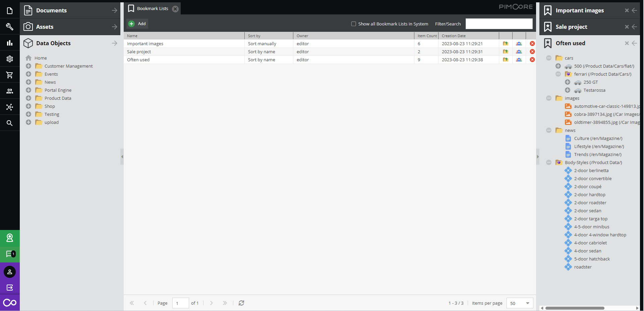Viewport: 644px width, 311px height.
Task: Open the Customer management people icon
Action: click(10, 91)
